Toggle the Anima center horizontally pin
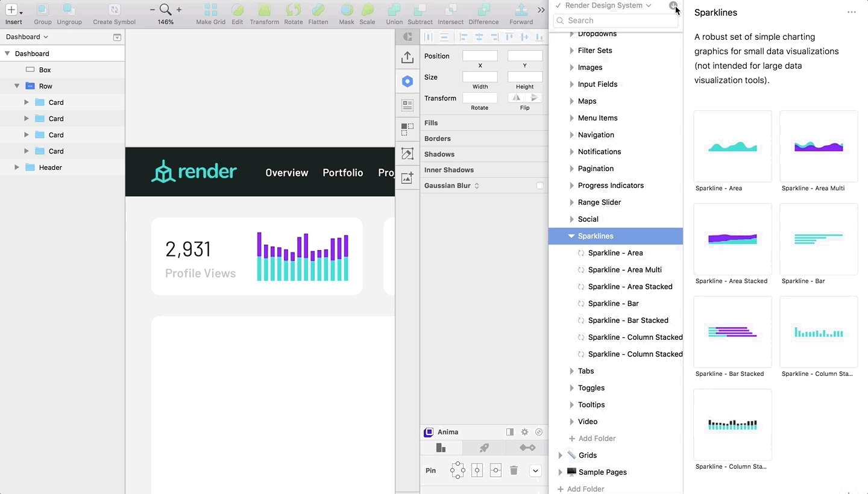This screenshot has height=494, width=868. coord(477,471)
